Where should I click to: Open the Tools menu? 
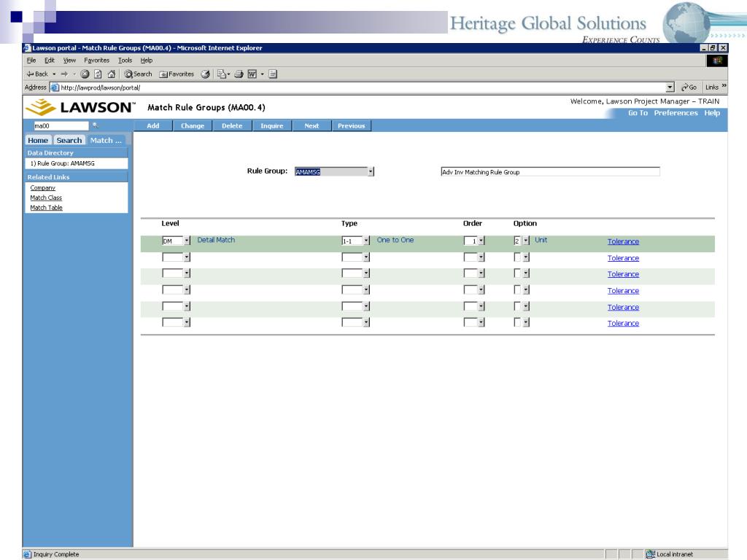pos(125,61)
